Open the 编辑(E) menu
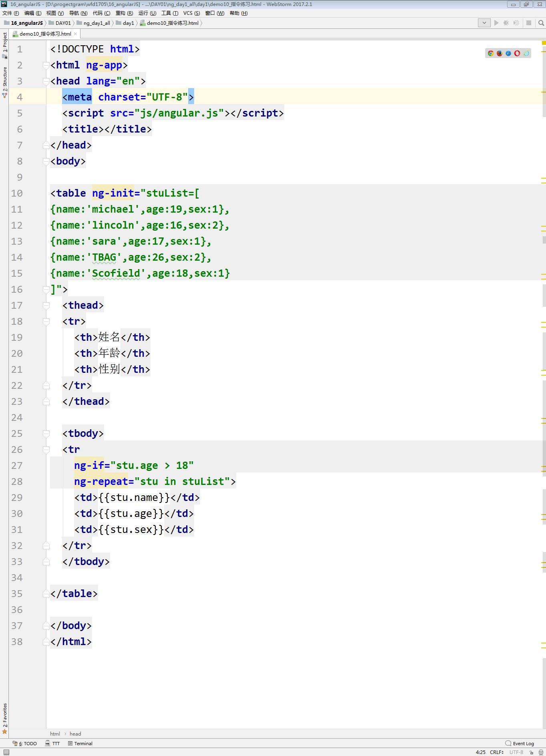Screen dimensions: 546x756 pyautogui.click(x=33, y=13)
